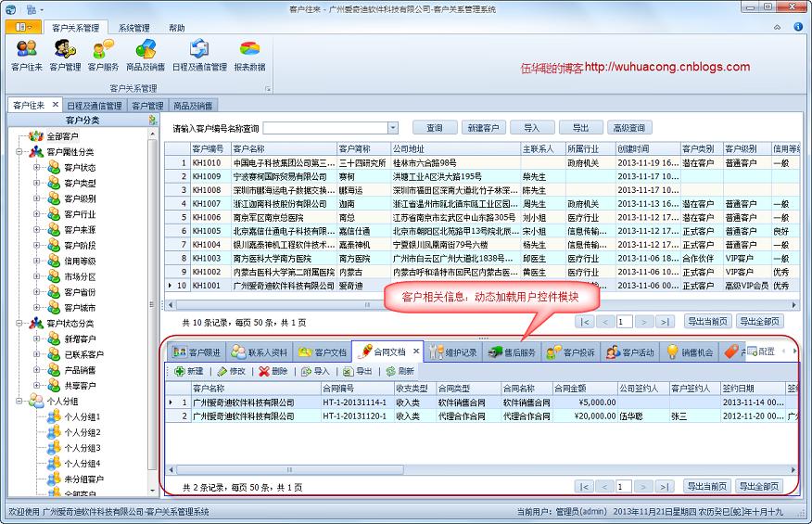Switch to the 日程及通信管理 document tab

pos(95,106)
